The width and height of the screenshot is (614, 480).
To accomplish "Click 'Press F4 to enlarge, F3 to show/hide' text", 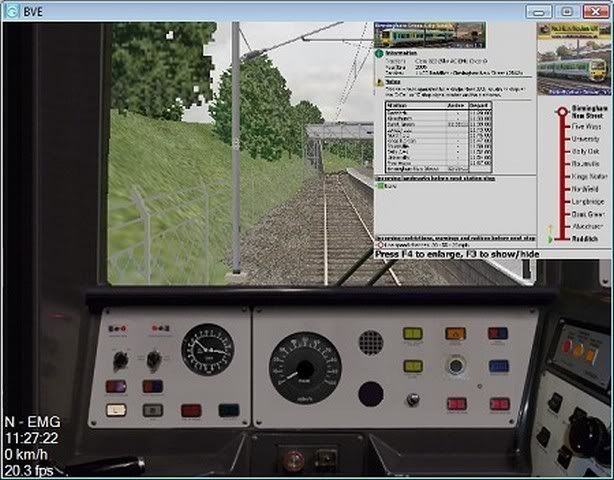I will (457, 254).
